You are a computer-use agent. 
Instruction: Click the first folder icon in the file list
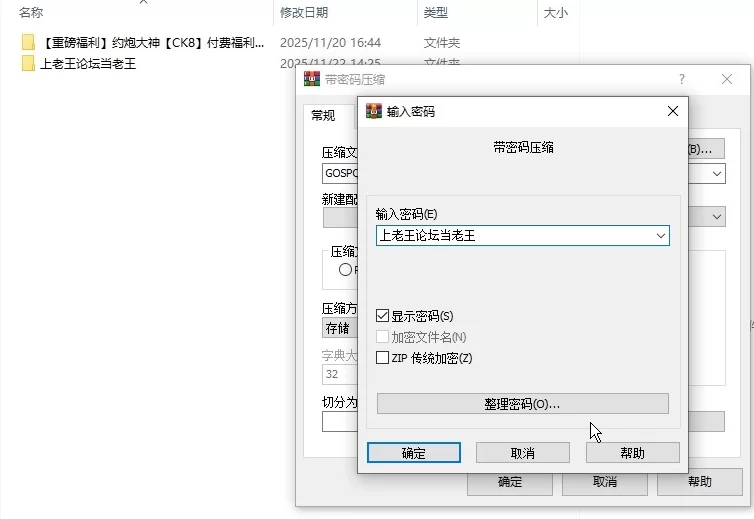(x=28, y=43)
